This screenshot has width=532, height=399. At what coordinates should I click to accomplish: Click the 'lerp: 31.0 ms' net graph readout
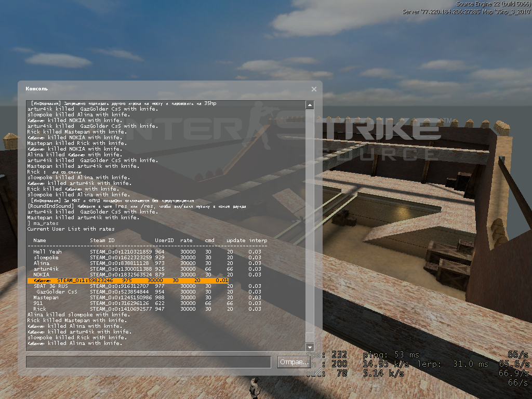coord(453,364)
